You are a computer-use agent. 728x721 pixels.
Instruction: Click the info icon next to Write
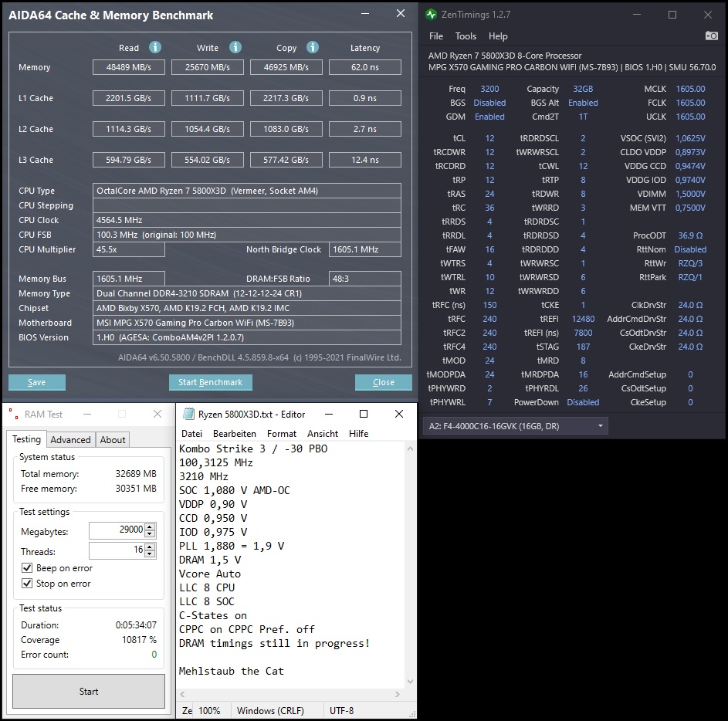(236, 47)
